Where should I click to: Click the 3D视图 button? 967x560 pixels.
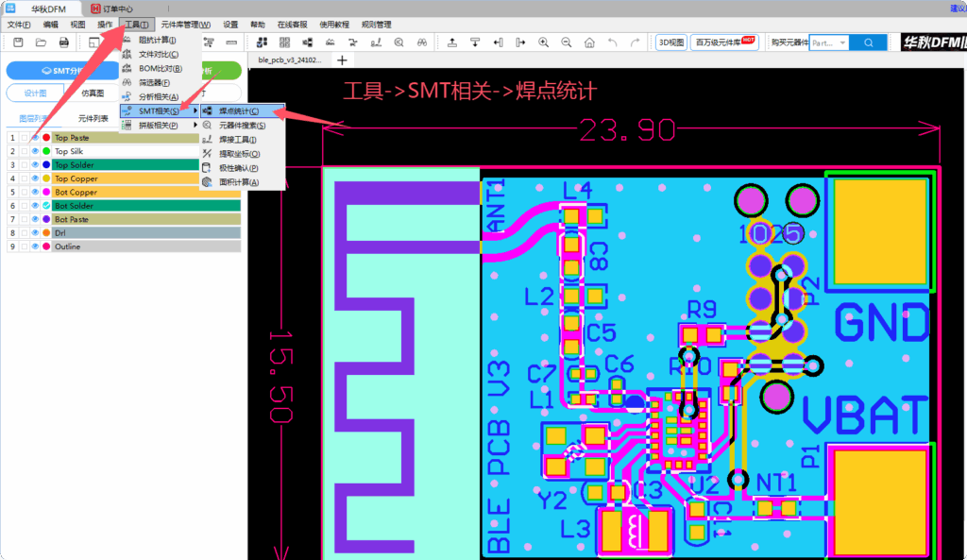[x=671, y=42]
